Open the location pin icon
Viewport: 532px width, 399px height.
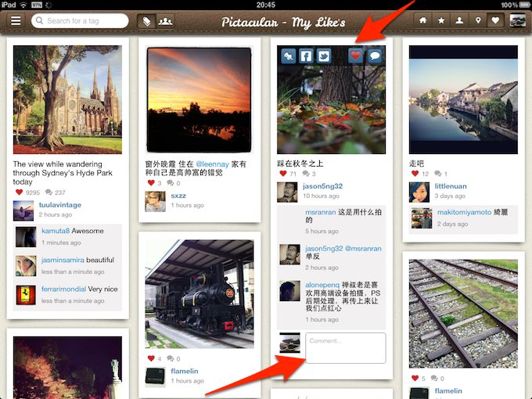point(478,20)
